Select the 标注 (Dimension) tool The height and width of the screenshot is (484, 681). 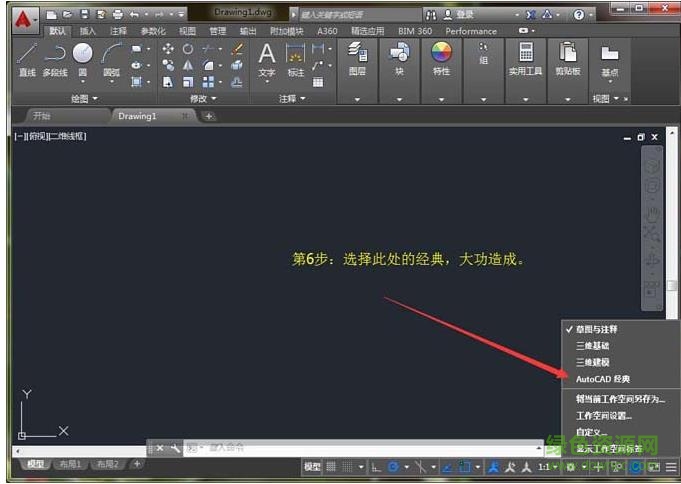pos(296,60)
